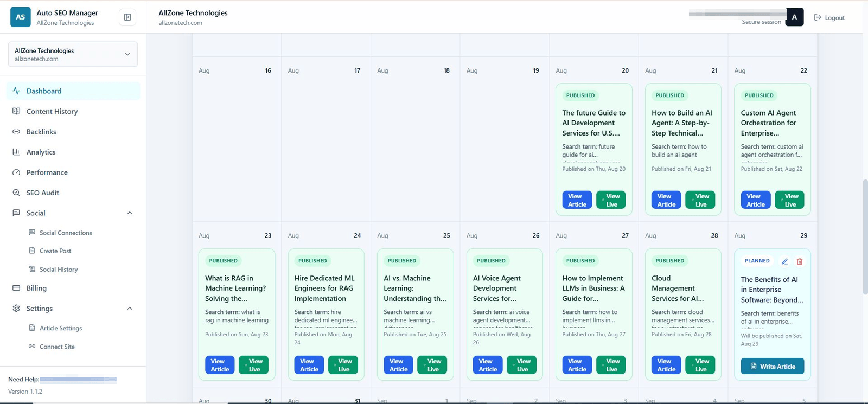Open Social Connections submenu item

click(66, 233)
